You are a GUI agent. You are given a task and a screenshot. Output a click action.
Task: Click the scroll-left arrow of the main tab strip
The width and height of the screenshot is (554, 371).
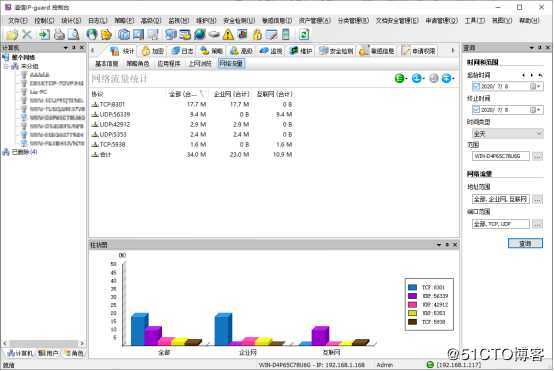coord(93,51)
